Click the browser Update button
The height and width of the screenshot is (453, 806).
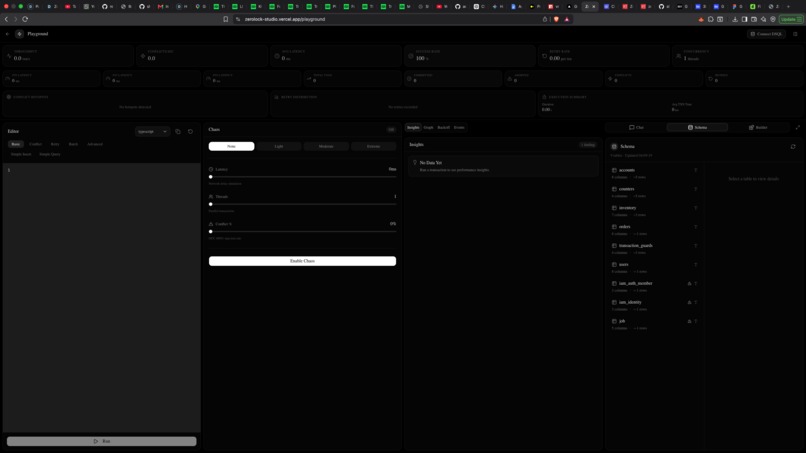(791, 19)
